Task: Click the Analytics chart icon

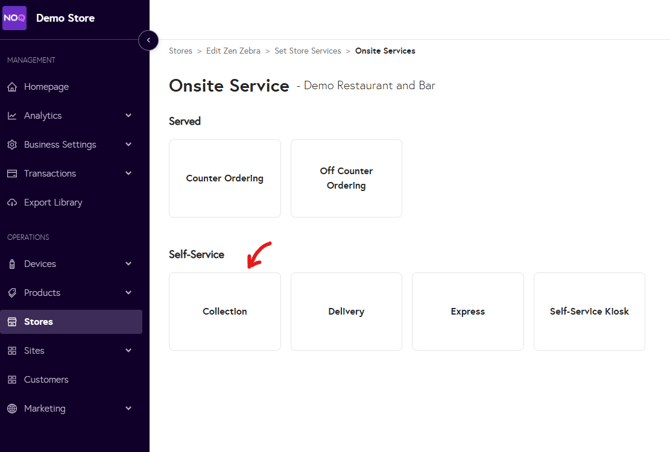Action: [x=12, y=116]
